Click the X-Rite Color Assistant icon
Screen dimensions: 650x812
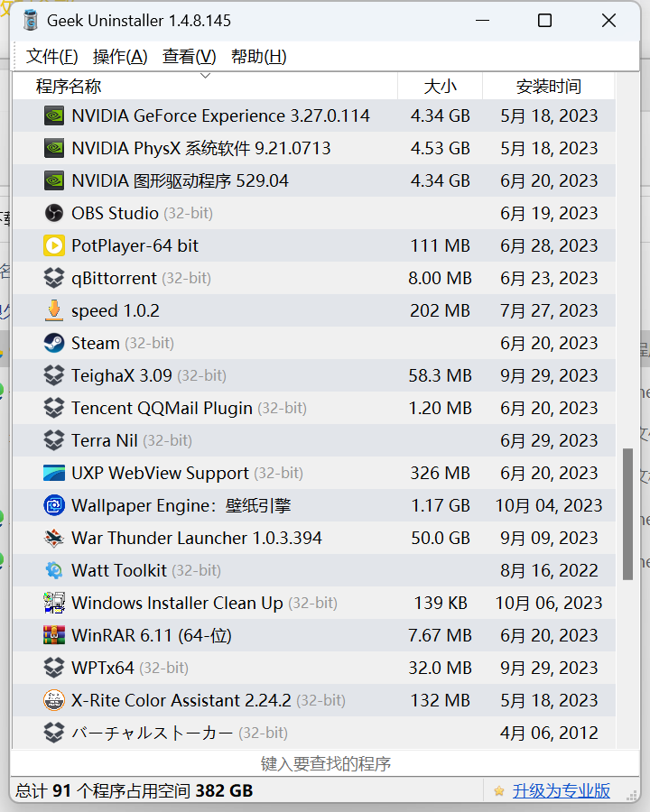[x=54, y=700]
